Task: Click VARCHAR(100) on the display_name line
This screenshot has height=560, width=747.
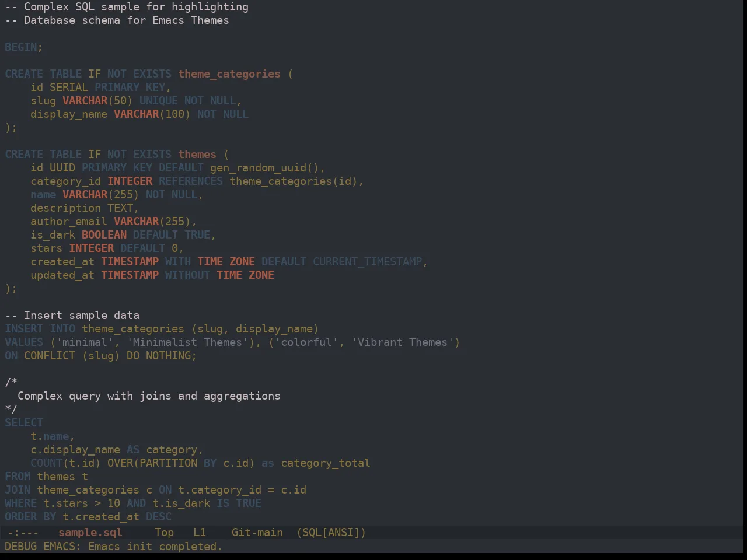Action: point(152,114)
